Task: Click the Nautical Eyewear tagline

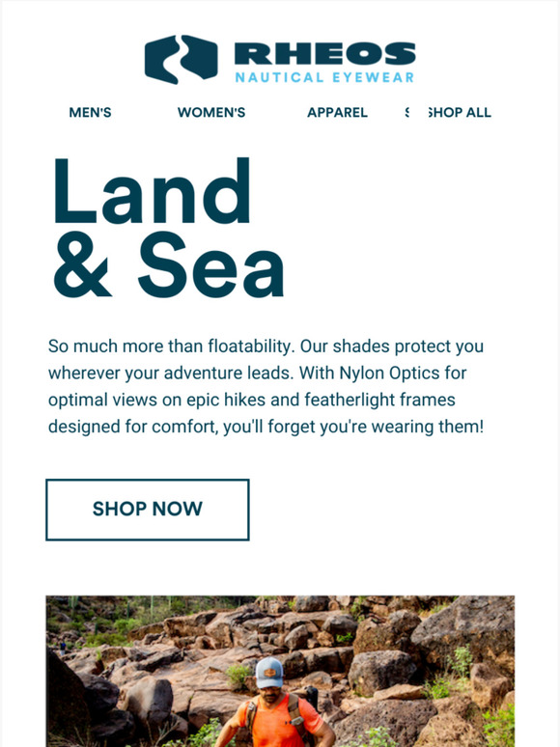Action: pyautogui.click(x=324, y=77)
